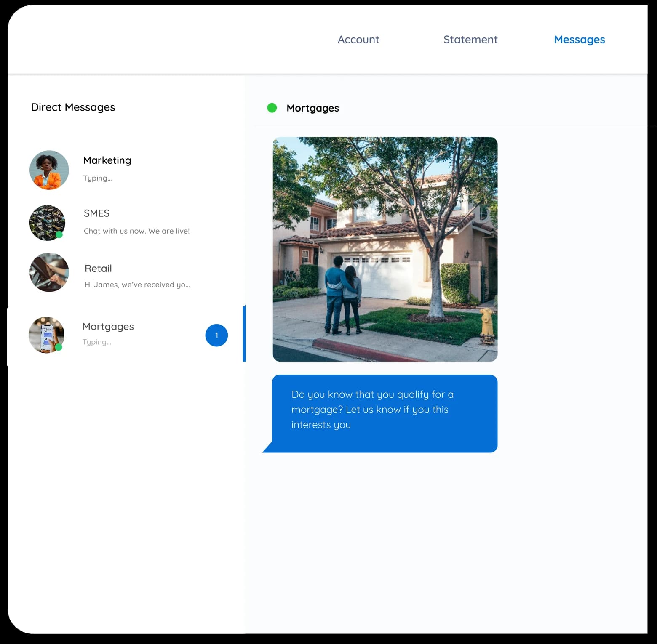Viewport: 657px width, 644px height.
Task: Open the Marketing conversation by its name
Action: 107,160
